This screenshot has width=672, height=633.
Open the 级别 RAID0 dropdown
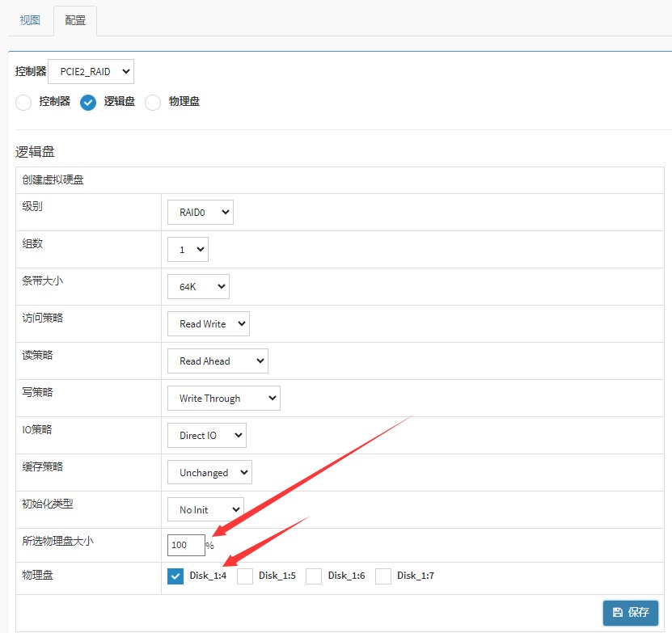(x=200, y=213)
